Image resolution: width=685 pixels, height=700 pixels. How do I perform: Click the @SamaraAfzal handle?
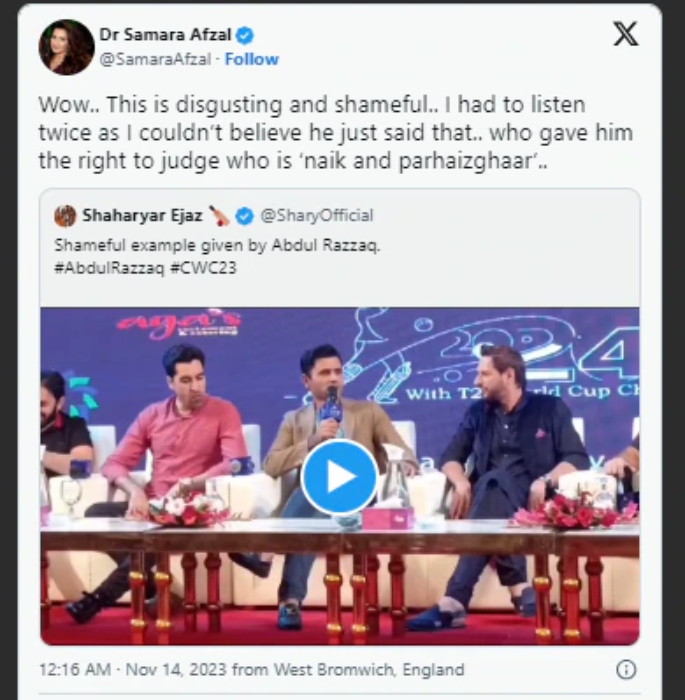tap(155, 59)
